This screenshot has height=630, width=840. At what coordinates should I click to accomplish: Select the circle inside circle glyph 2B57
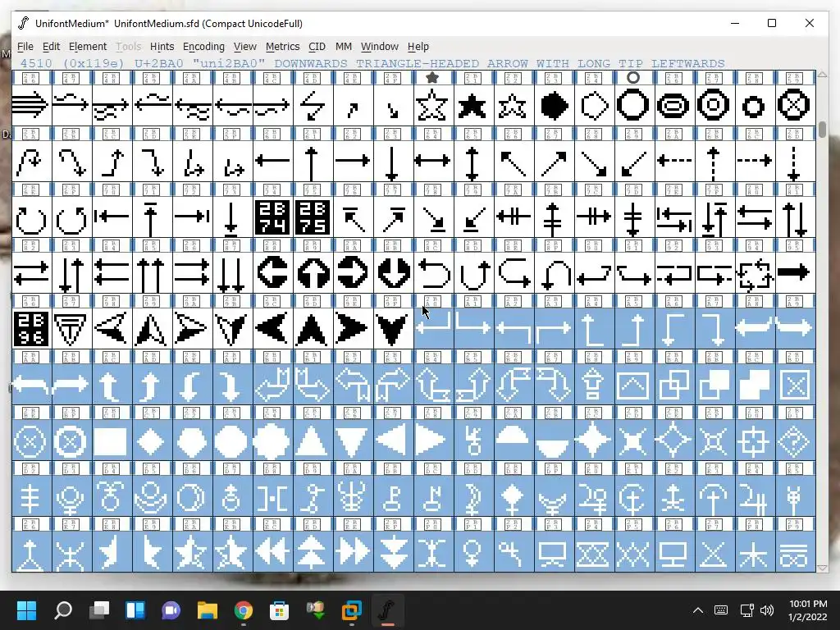714,105
